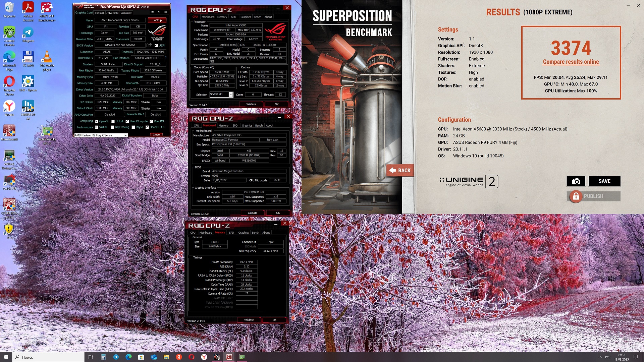This screenshot has height=362, width=644.
Task: Click the BIOS export share icon in GPU-Z
Action: pos(149,45)
